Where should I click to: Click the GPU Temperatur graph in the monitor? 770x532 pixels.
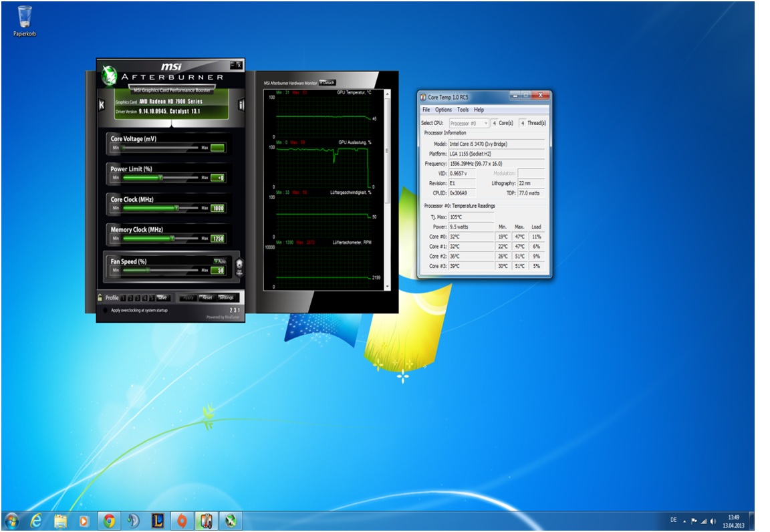point(325,116)
